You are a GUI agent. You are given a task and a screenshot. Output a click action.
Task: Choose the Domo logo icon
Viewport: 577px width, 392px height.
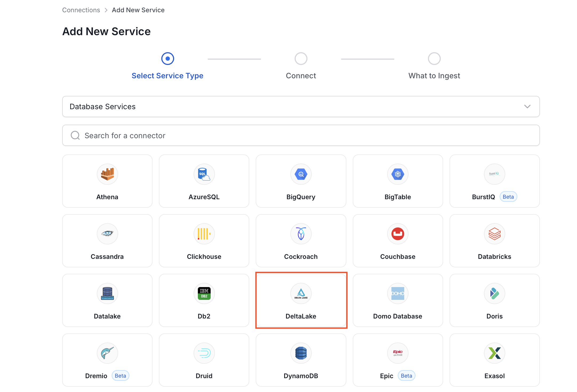tap(398, 293)
